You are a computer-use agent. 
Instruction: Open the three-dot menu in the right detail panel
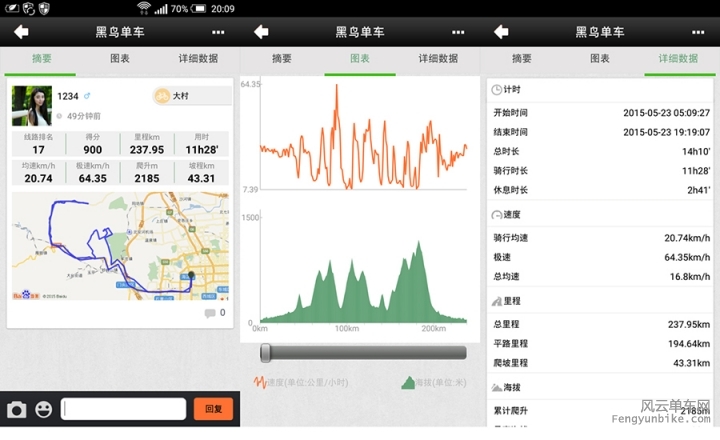698,32
